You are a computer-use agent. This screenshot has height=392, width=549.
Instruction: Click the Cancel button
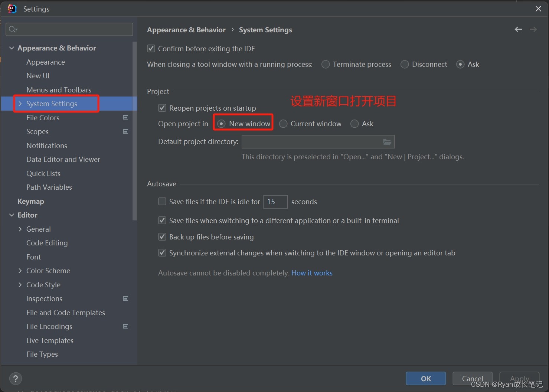pos(473,379)
